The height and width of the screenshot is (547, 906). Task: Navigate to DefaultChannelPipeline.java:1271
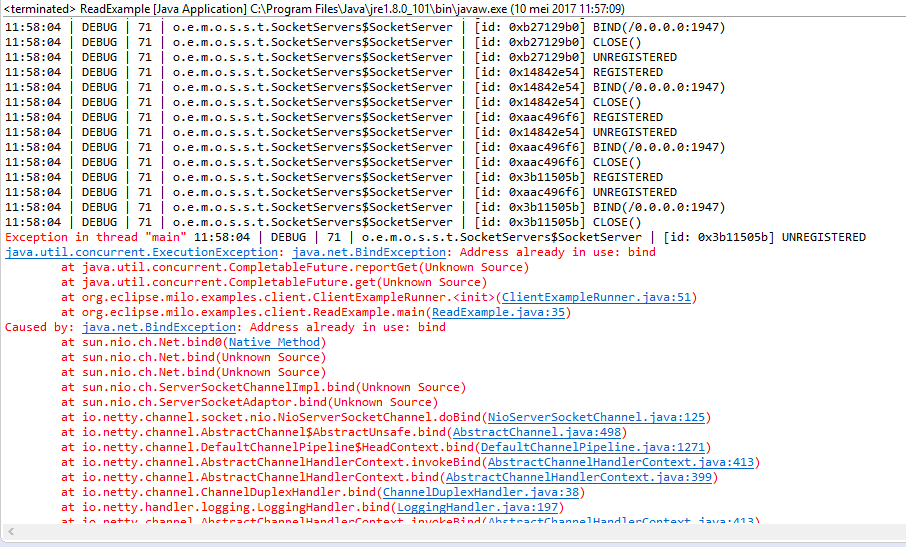pos(593,448)
